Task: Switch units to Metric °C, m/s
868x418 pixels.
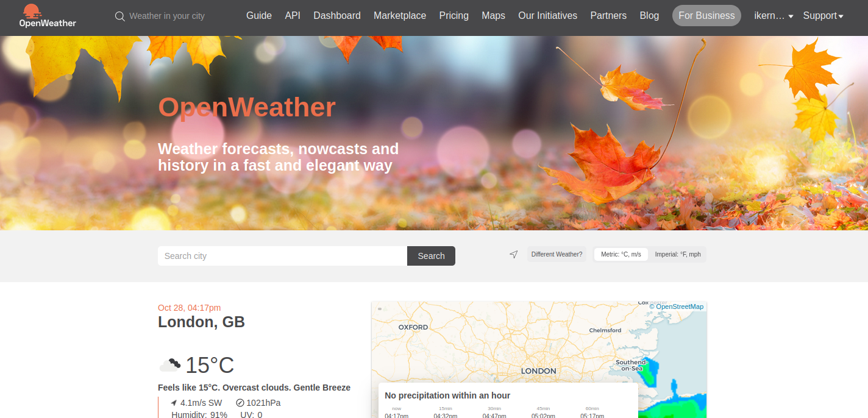Action: (621, 255)
